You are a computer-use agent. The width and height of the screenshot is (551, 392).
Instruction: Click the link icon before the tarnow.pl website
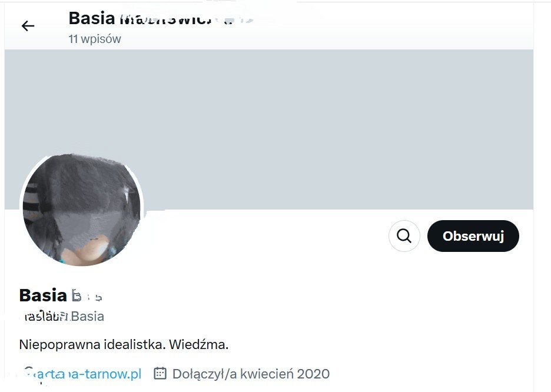click(28, 373)
